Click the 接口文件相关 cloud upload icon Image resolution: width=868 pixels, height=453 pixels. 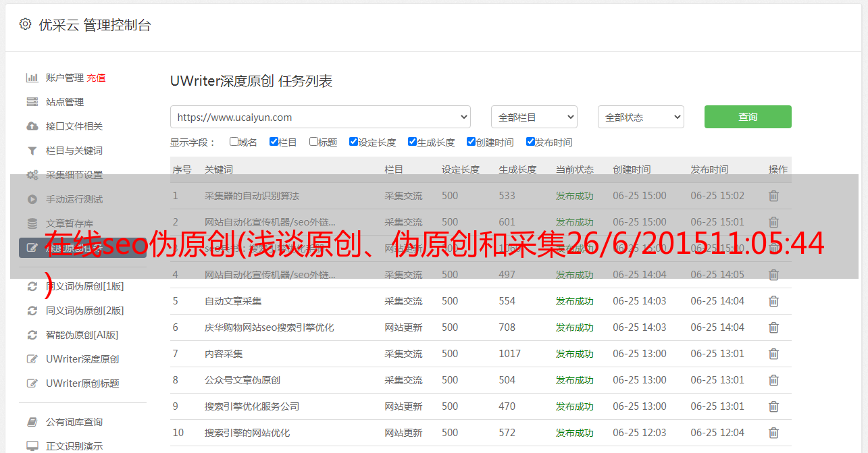click(x=32, y=126)
